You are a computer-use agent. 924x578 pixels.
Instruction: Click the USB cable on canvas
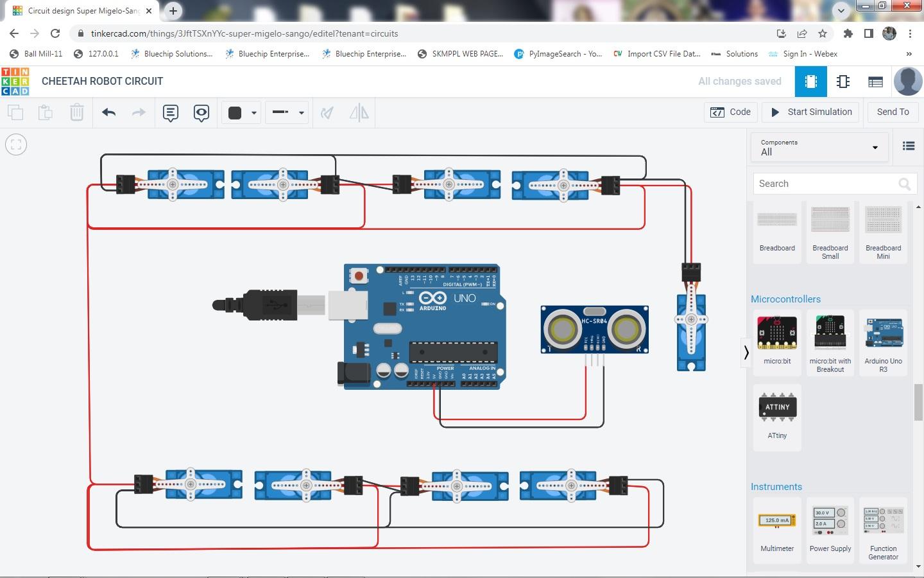point(269,304)
